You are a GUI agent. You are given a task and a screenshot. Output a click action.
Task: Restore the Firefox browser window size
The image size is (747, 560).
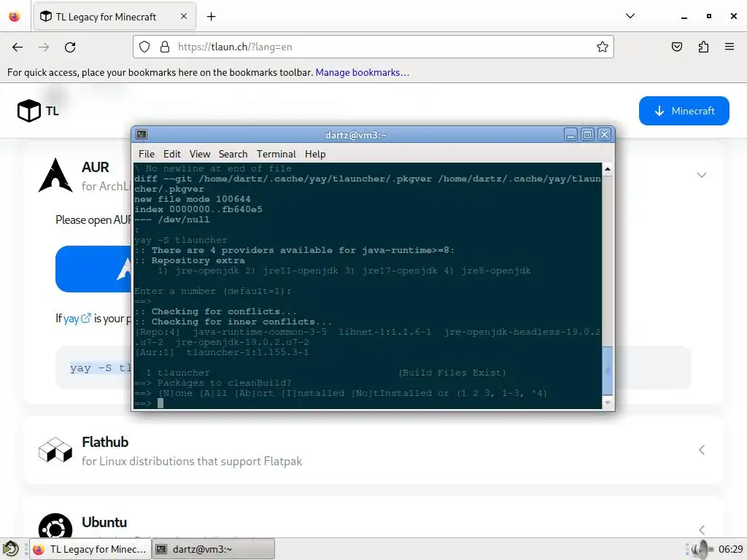709,16
